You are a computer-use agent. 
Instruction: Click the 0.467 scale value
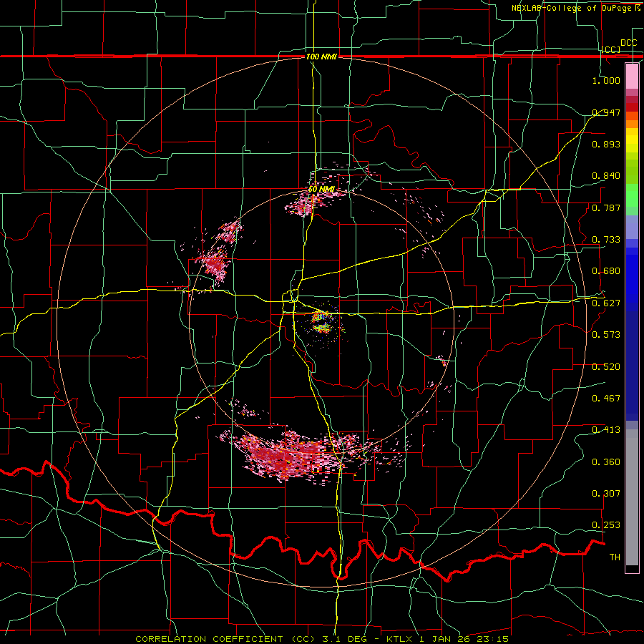pyautogui.click(x=606, y=399)
